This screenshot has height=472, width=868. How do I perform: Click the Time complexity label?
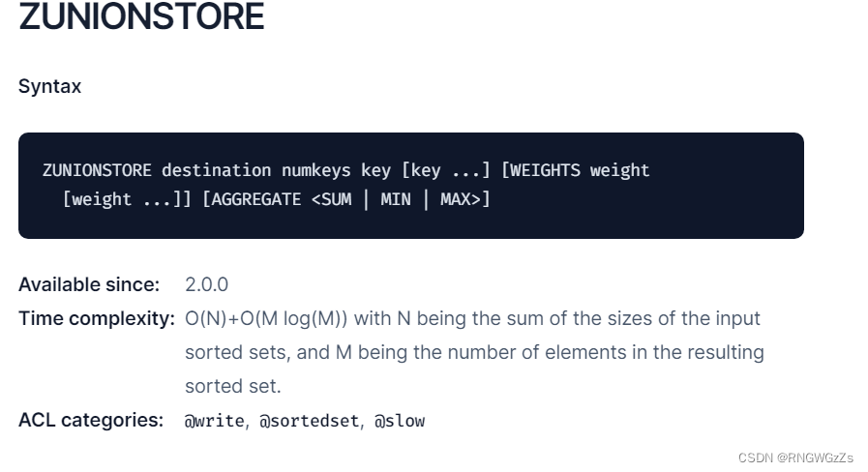[x=97, y=319]
